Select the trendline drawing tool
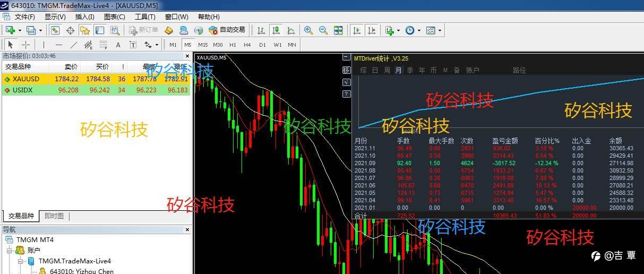 click(x=74, y=45)
